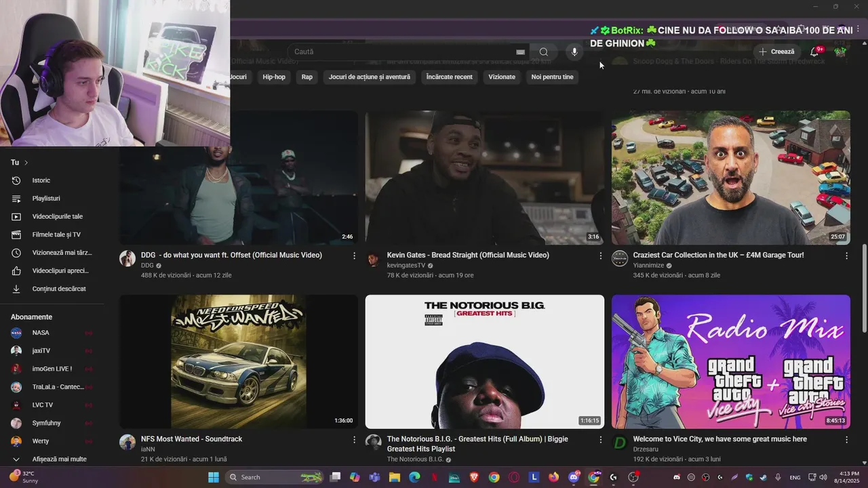Click the Yiannimize channel avatar
The width and height of the screenshot is (868, 488).
tap(620, 258)
